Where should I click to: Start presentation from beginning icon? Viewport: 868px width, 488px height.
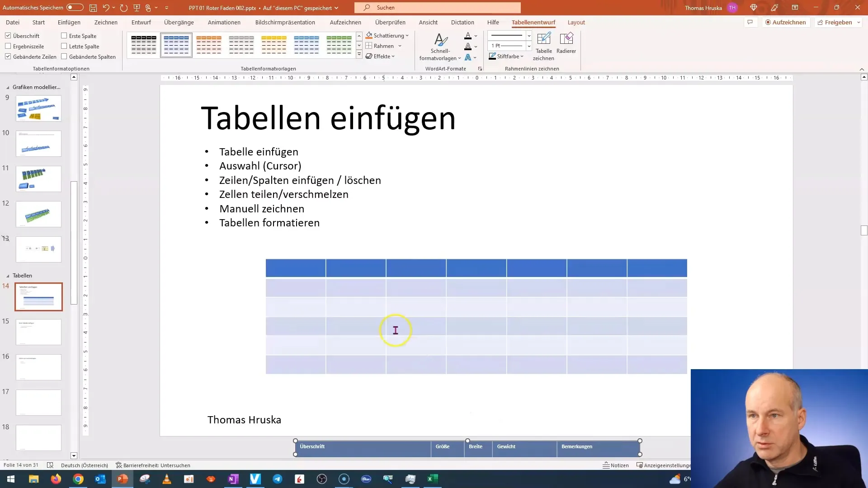pyautogui.click(x=137, y=8)
